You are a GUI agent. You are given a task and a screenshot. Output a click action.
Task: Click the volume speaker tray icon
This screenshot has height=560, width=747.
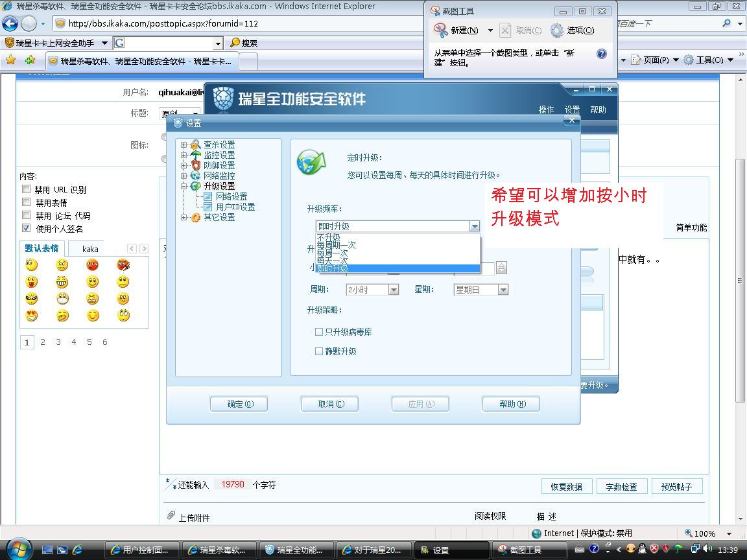click(707, 549)
